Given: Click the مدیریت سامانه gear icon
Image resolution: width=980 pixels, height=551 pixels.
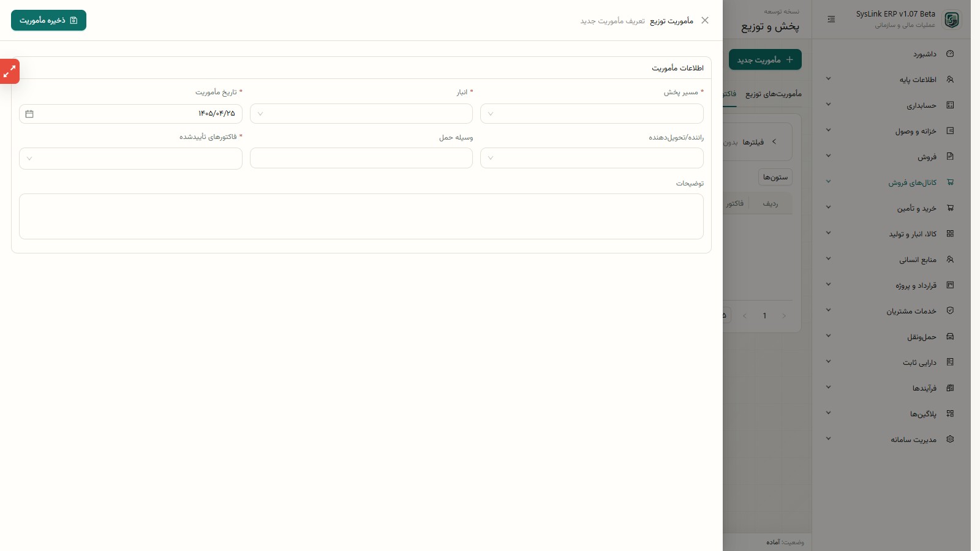Looking at the screenshot, I should point(950,440).
